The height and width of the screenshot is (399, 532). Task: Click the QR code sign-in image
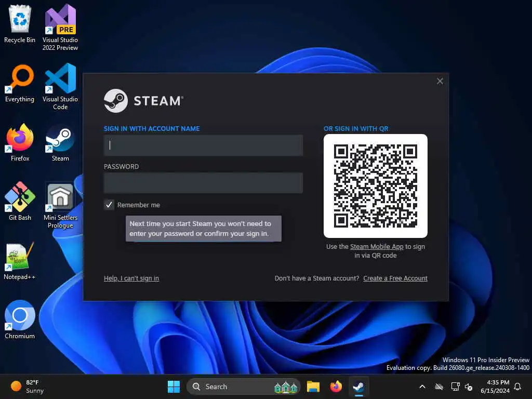(375, 186)
